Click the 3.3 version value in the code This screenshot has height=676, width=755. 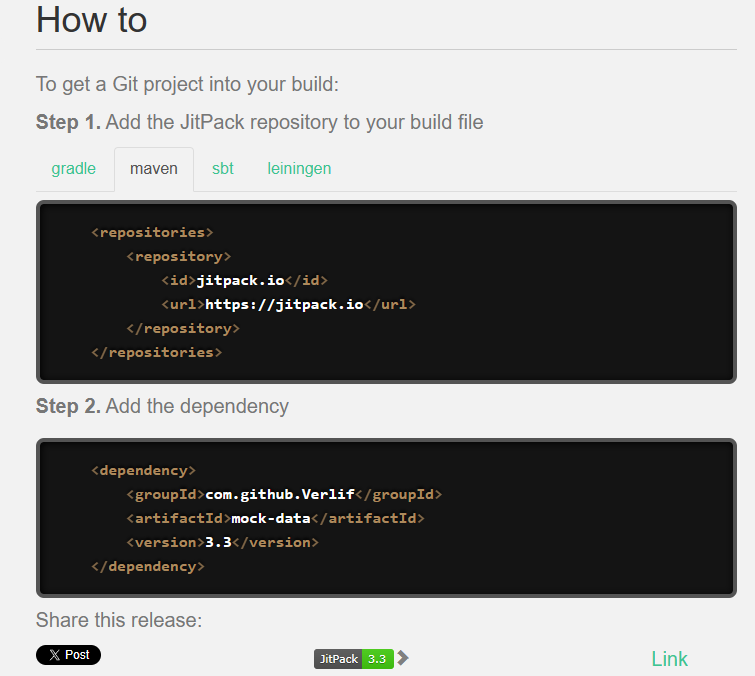click(x=218, y=542)
